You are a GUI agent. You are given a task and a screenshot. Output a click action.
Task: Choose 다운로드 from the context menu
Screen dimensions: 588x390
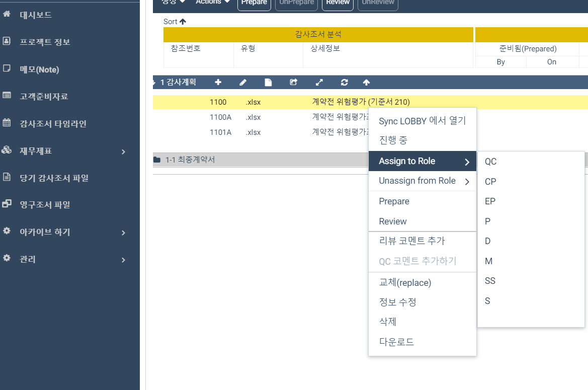[x=397, y=341]
